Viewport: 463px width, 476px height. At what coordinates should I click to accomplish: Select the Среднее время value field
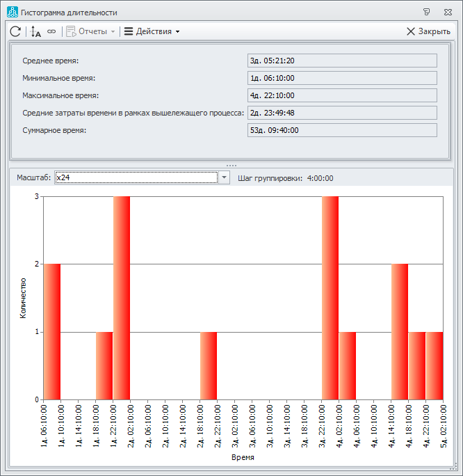[x=341, y=61]
